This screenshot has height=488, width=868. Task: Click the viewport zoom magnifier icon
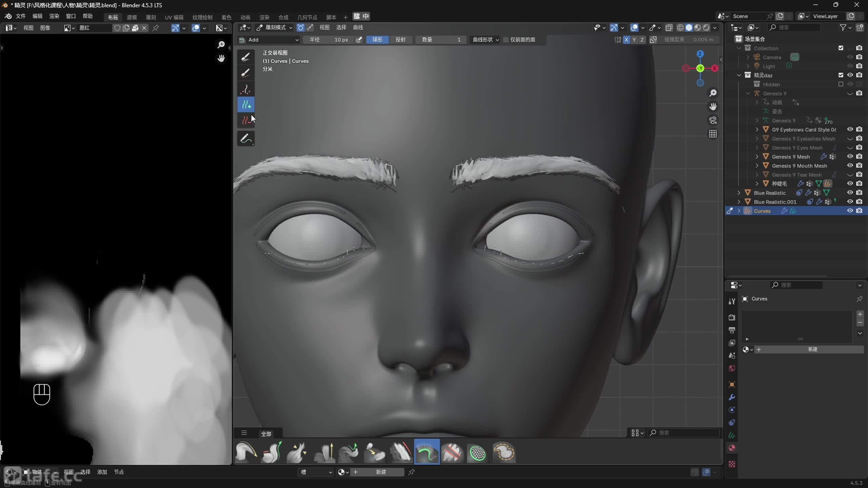[713, 93]
